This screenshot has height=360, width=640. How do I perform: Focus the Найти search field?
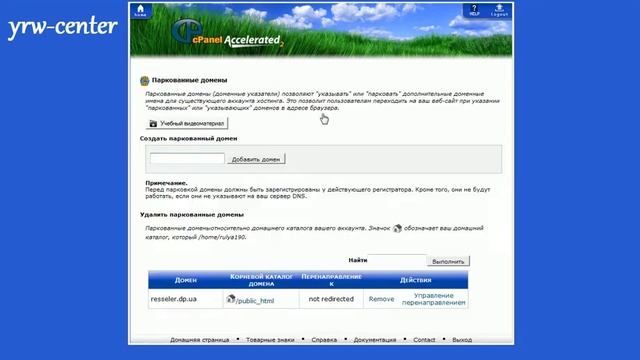pos(397,260)
